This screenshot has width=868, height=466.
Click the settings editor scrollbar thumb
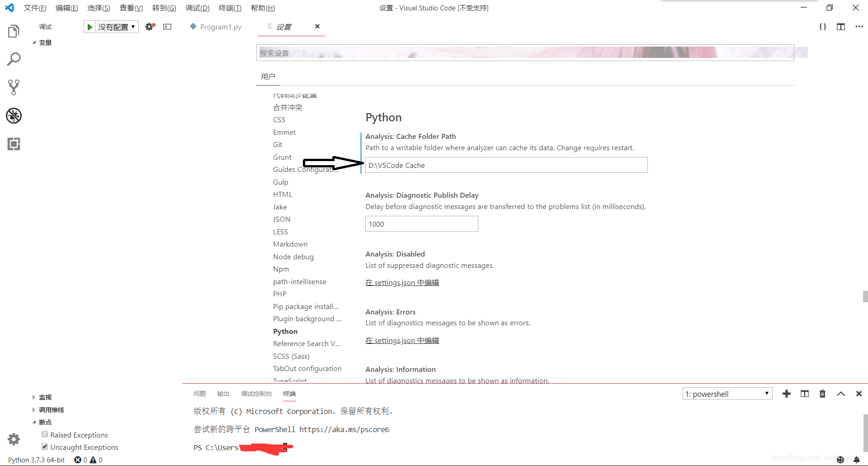pos(865,296)
